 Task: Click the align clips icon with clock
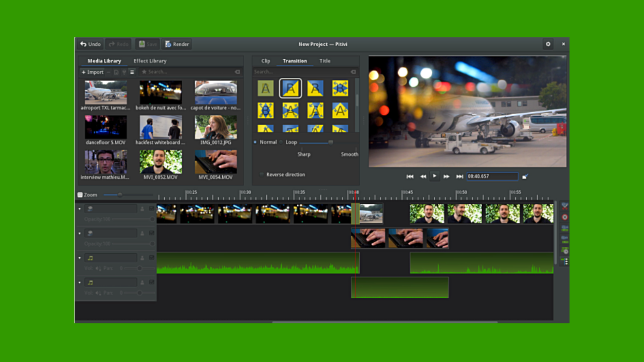tap(565, 250)
